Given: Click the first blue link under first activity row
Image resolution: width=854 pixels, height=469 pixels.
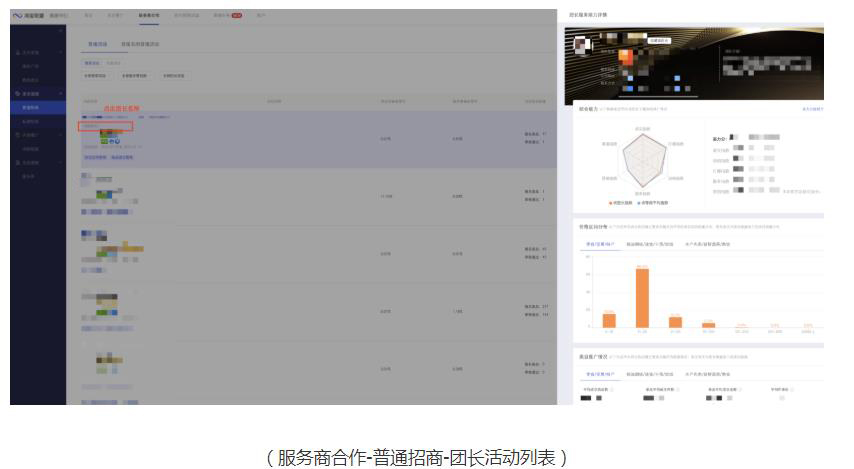Looking at the screenshot, I should 95,157.
